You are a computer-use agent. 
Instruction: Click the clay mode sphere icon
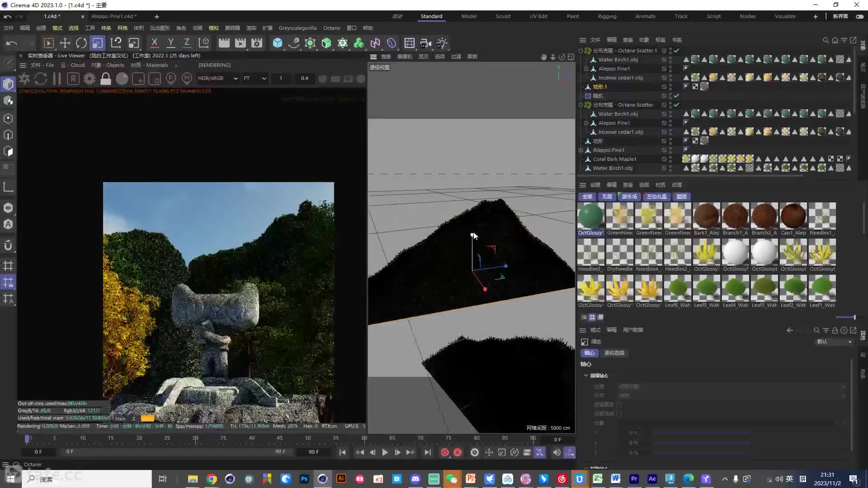(122, 79)
